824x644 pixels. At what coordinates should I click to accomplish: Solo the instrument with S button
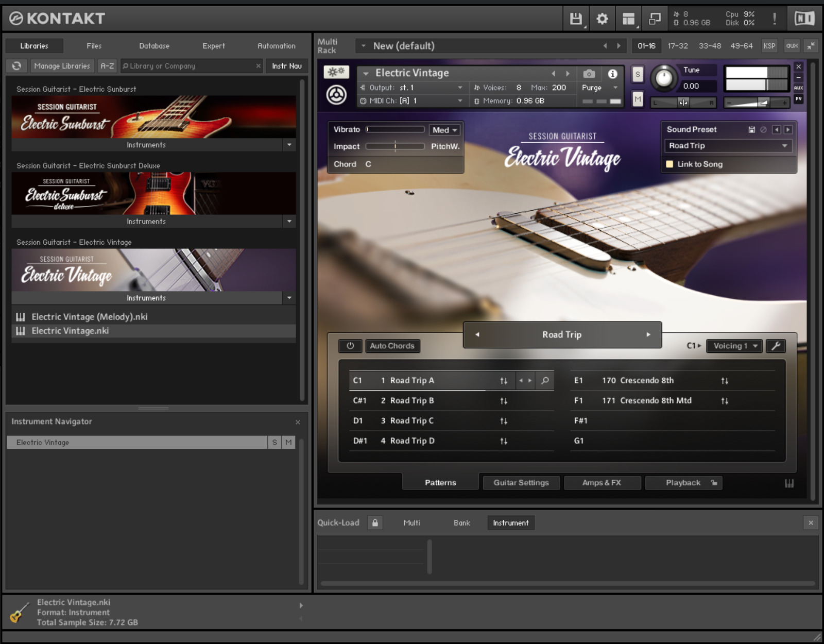coord(638,74)
